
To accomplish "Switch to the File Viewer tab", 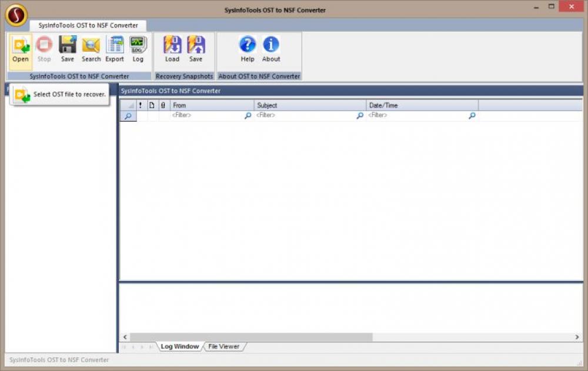I will 223,346.
